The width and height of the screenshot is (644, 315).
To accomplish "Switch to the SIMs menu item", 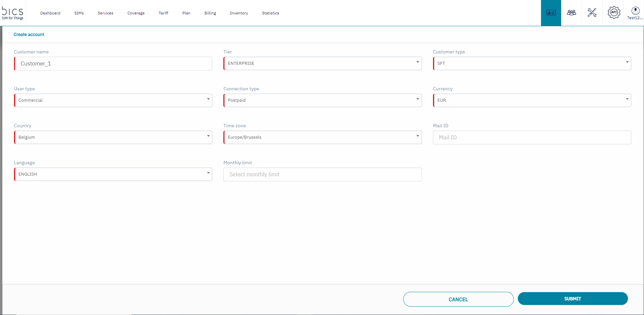I will coord(79,13).
